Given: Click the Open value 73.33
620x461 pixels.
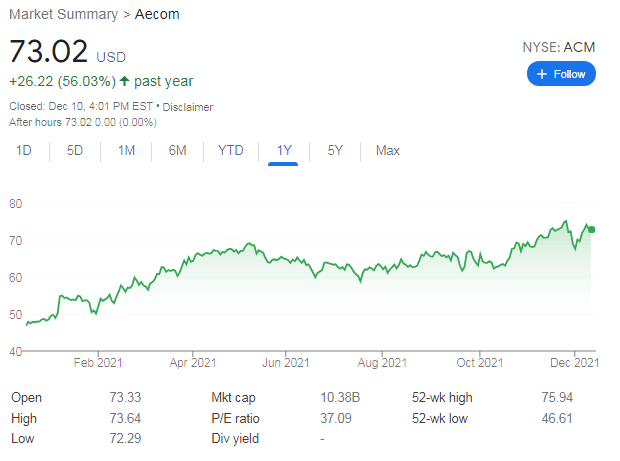Looking at the screenshot, I should click(125, 397).
